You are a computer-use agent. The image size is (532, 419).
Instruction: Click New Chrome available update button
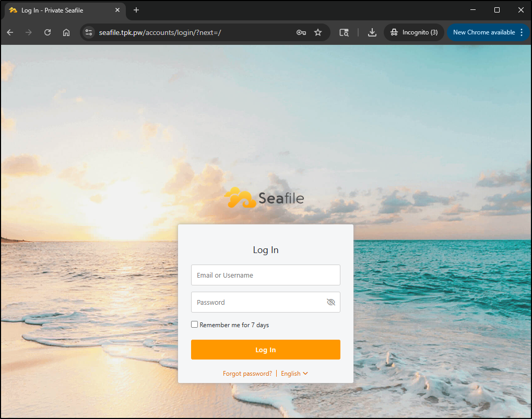[x=483, y=32]
